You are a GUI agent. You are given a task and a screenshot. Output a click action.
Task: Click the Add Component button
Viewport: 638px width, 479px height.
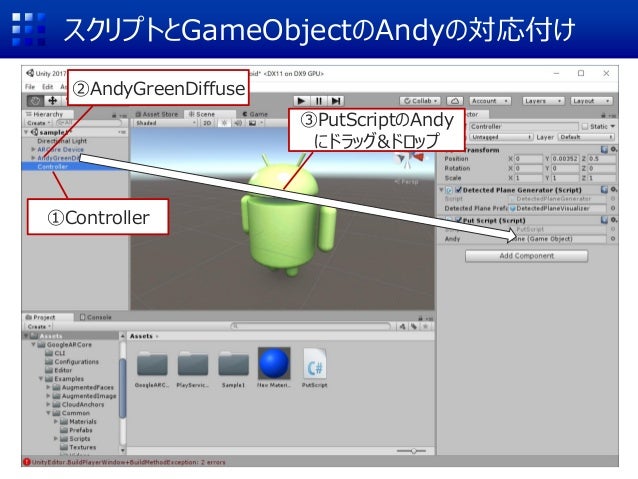point(527,256)
